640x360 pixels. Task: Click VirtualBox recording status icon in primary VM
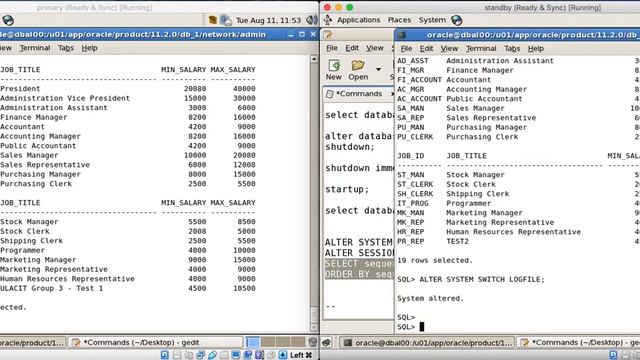(x=247, y=355)
